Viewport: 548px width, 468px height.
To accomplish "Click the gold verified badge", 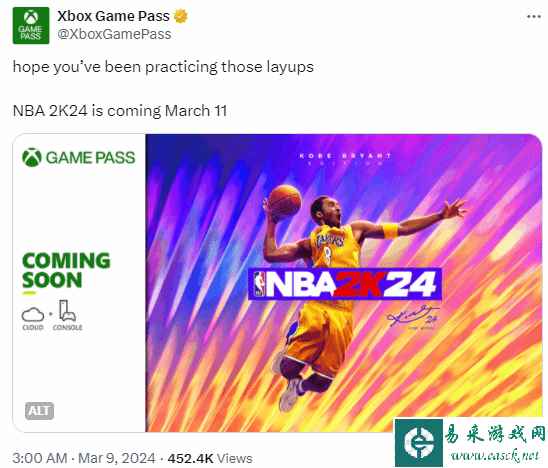I will pyautogui.click(x=181, y=16).
